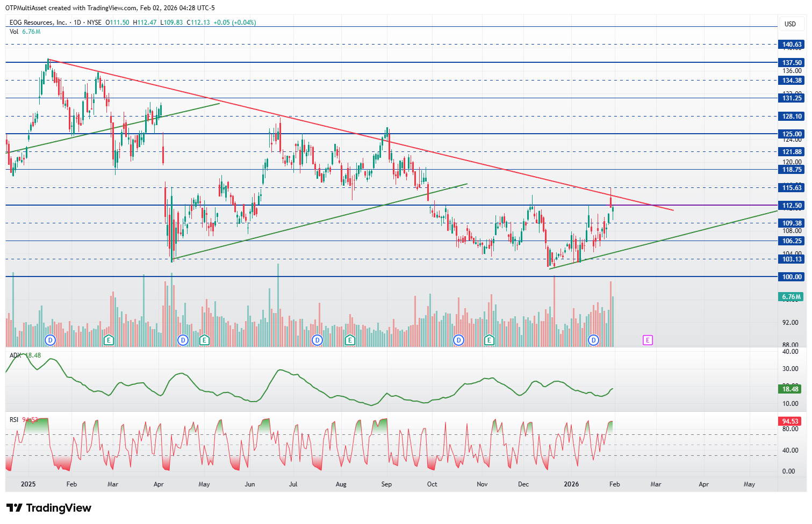Select the Sep label on time axis
Viewport: 812px width, 524px height.
[x=386, y=484]
